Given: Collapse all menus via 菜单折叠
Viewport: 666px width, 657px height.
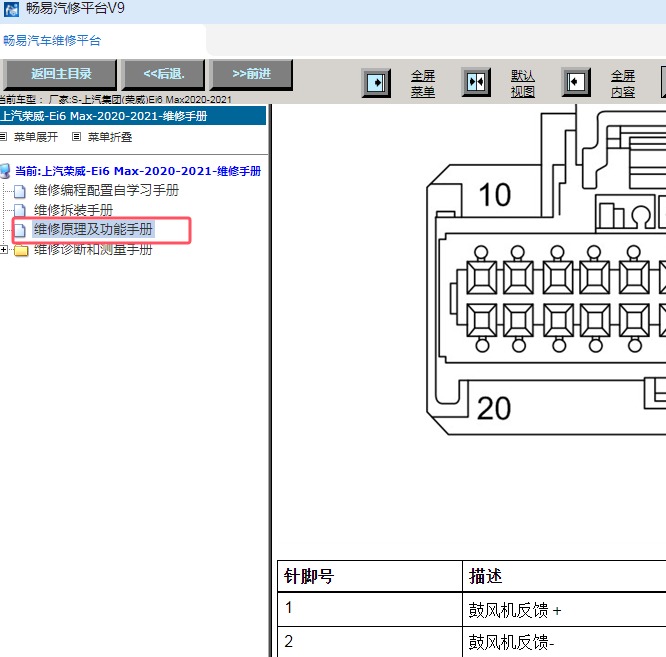Looking at the screenshot, I should pyautogui.click(x=110, y=137).
